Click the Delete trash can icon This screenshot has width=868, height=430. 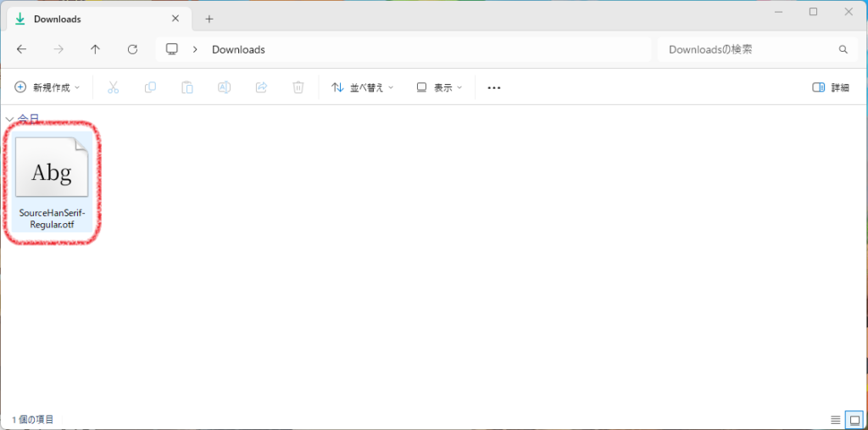pyautogui.click(x=298, y=87)
